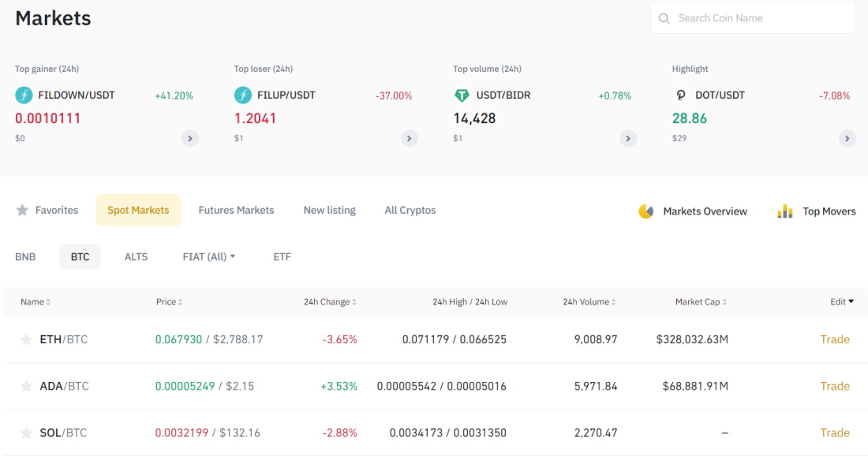Image resolution: width=868 pixels, height=456 pixels.
Task: Click the Top Movers bar chart icon
Action: 785,211
